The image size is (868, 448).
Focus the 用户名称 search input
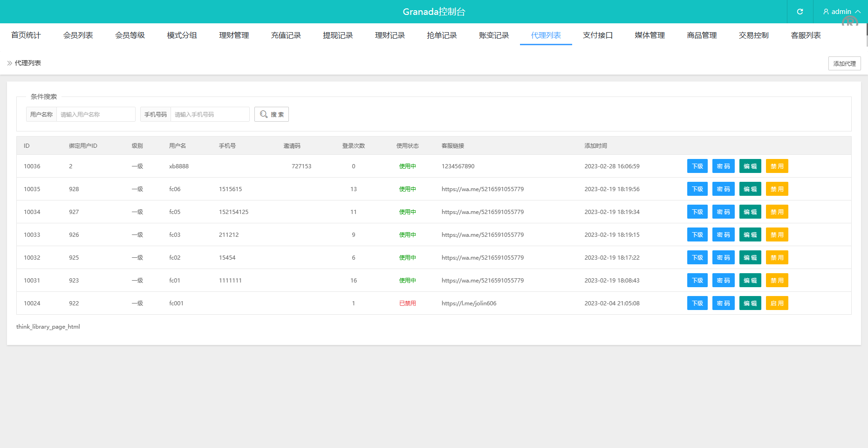96,114
